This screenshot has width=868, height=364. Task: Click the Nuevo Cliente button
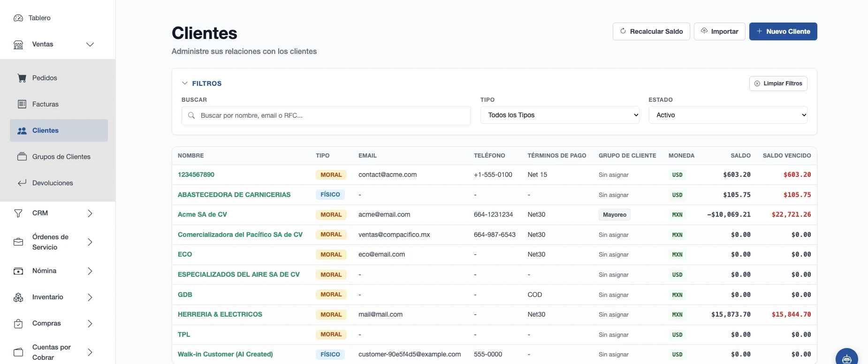(783, 31)
